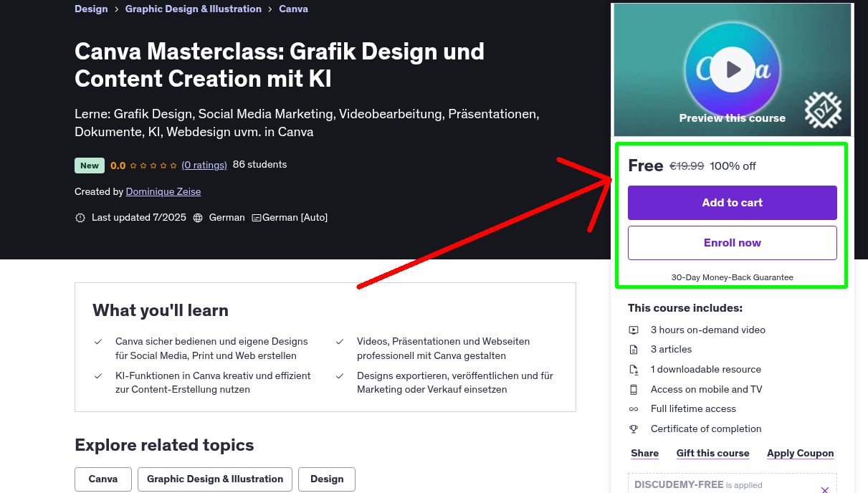Image resolution: width=868 pixels, height=493 pixels.
Task: Click the articles document icon
Action: coord(634,350)
